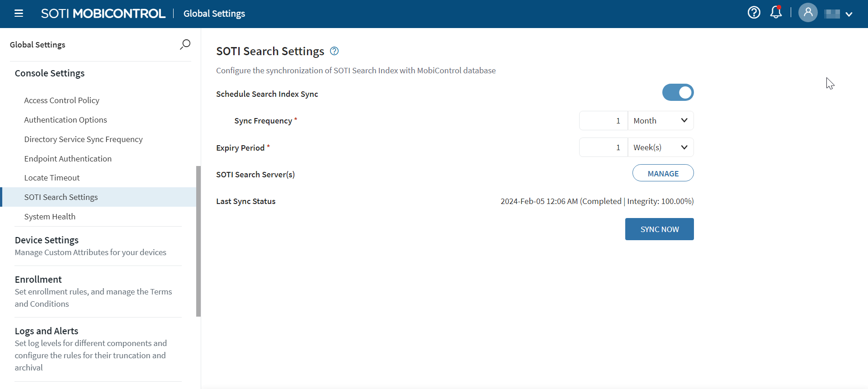Click the sidebar vertical scrollbar

[x=198, y=241]
